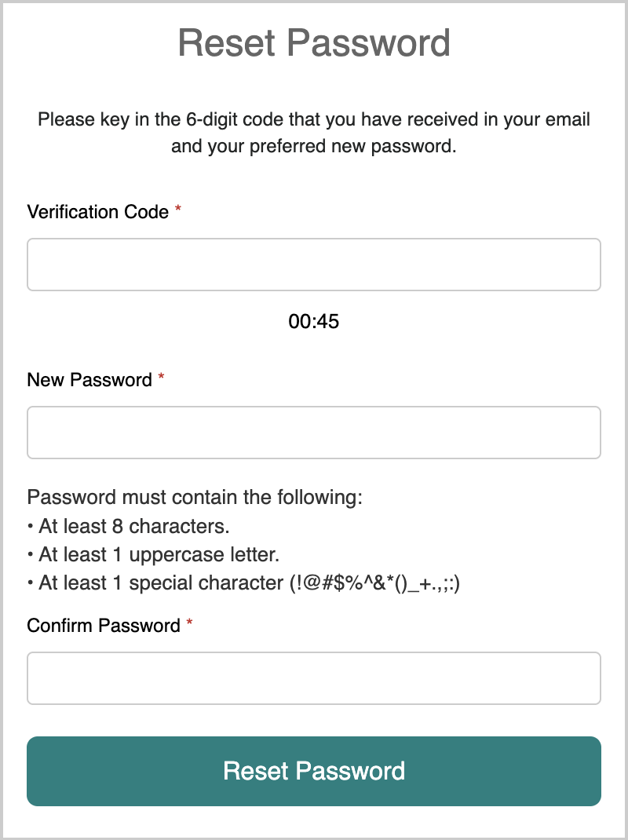This screenshot has height=840, width=628.
Task: Click the red asterisk beside New Password
Action: tap(161, 378)
